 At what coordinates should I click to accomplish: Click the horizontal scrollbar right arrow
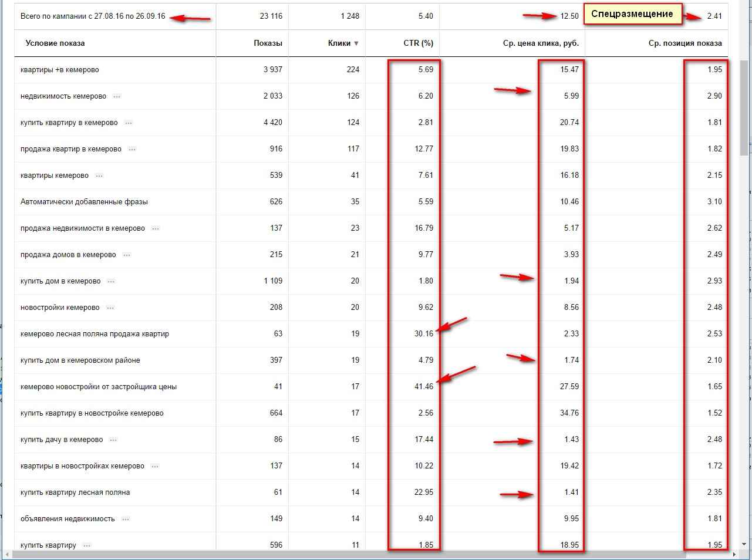tap(735, 555)
